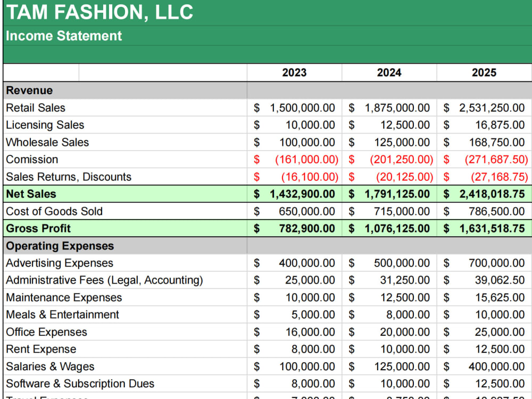This screenshot has height=399, width=532.
Task: Click Office Expenses 2025 value 25,000.00
Action: [x=500, y=332]
